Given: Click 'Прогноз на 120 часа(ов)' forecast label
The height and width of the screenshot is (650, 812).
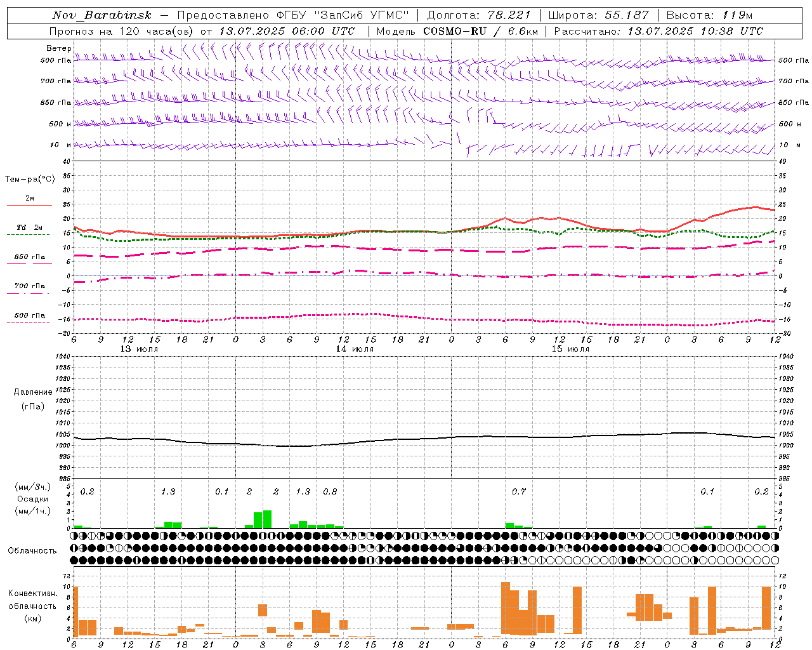Looking at the screenshot, I should coord(122,31).
